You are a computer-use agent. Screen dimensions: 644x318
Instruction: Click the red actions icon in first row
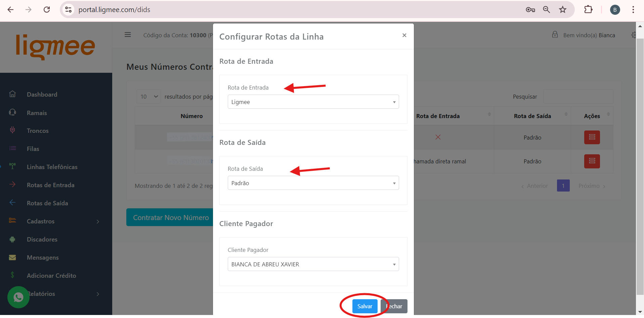(x=592, y=137)
